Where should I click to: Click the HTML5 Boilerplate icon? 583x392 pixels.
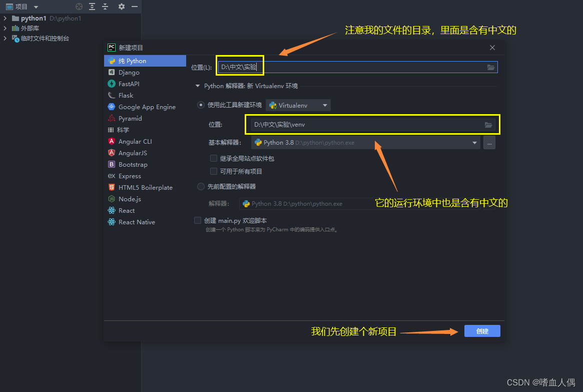(x=112, y=187)
